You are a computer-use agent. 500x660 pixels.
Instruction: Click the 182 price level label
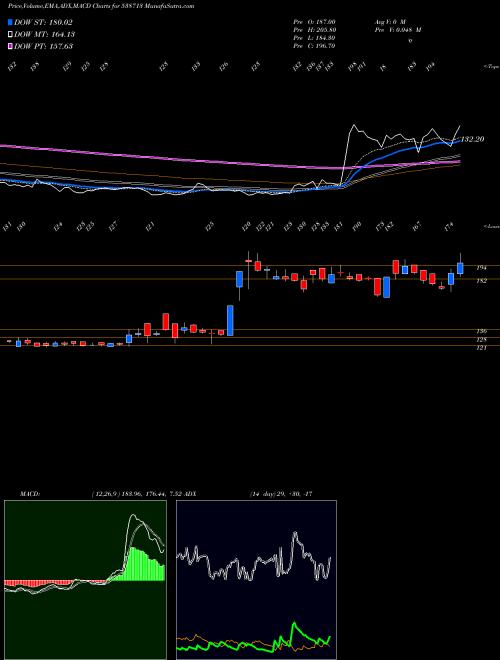pyautogui.click(x=481, y=281)
